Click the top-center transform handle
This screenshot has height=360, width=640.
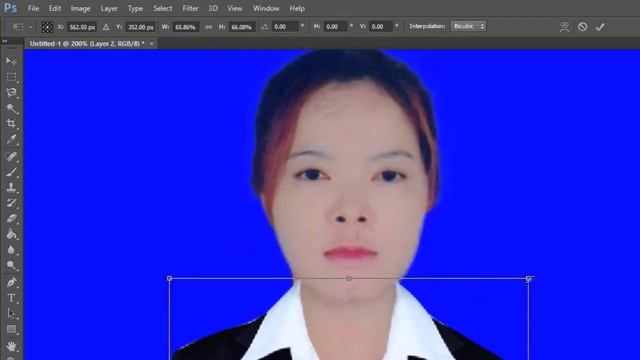click(x=349, y=278)
